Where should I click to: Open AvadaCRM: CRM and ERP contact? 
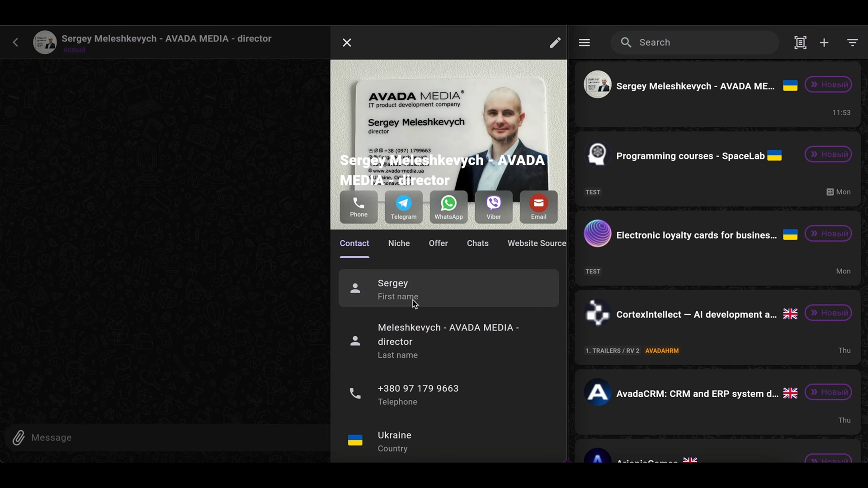717,402
